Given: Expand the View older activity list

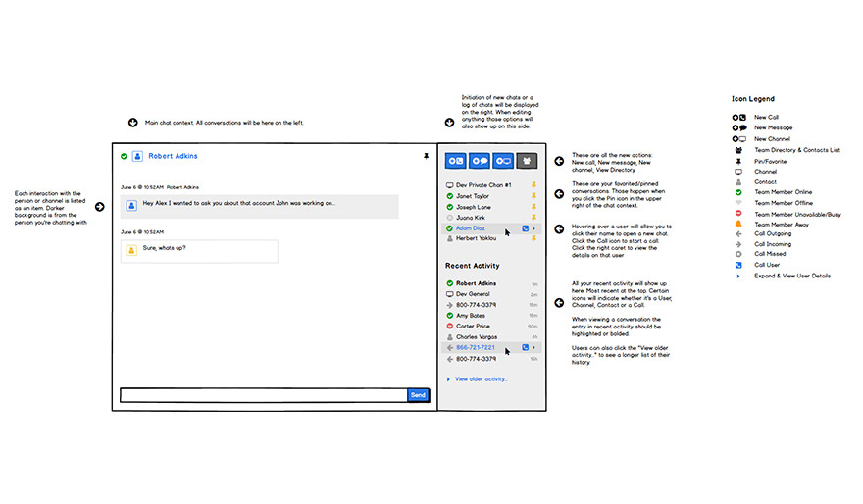Looking at the screenshot, I should coord(481,378).
